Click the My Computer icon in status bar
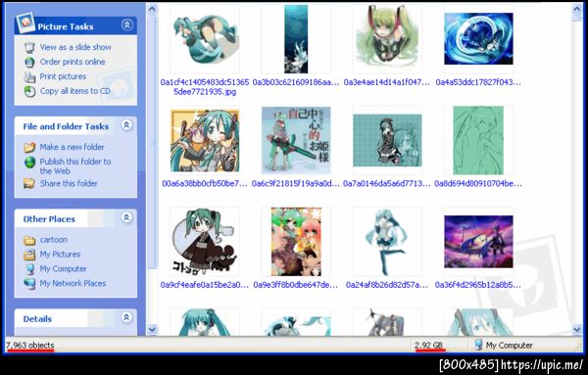588x375 pixels. (478, 345)
